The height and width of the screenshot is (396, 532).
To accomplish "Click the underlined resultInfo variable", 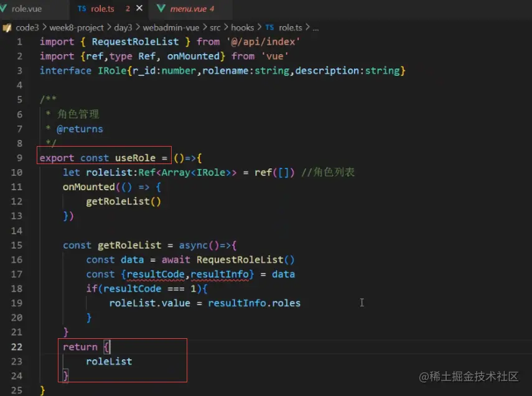I will coord(220,274).
